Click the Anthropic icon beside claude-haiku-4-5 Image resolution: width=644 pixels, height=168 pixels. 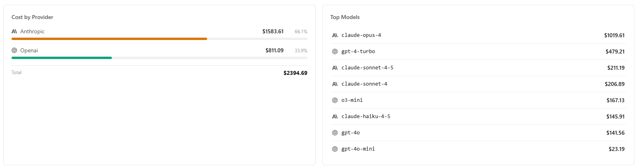[x=335, y=116]
